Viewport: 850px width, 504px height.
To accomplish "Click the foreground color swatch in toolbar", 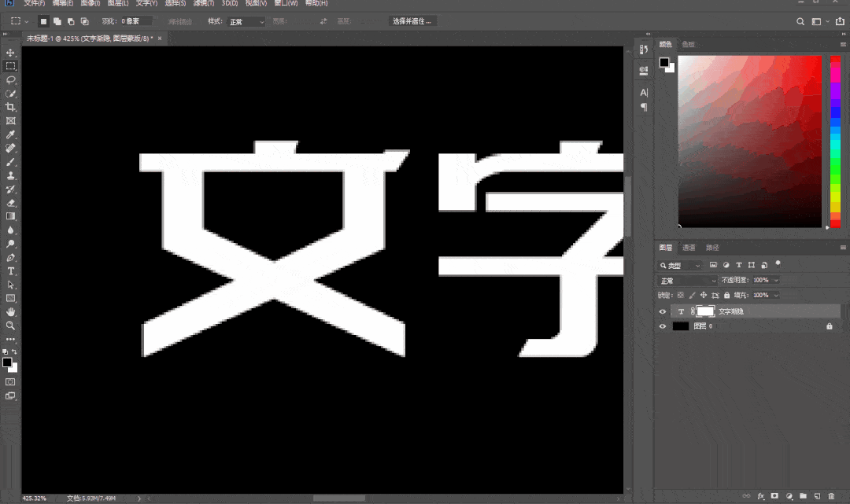I will tap(7, 362).
